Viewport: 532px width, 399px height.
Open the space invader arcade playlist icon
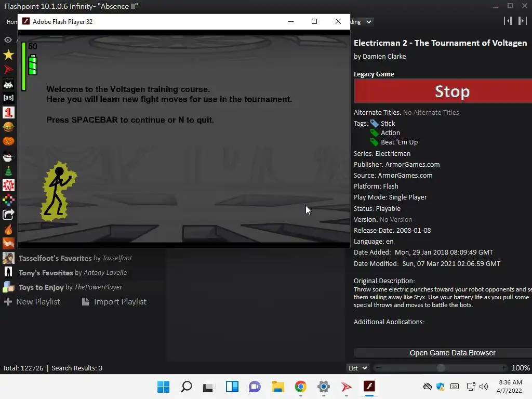(8, 84)
